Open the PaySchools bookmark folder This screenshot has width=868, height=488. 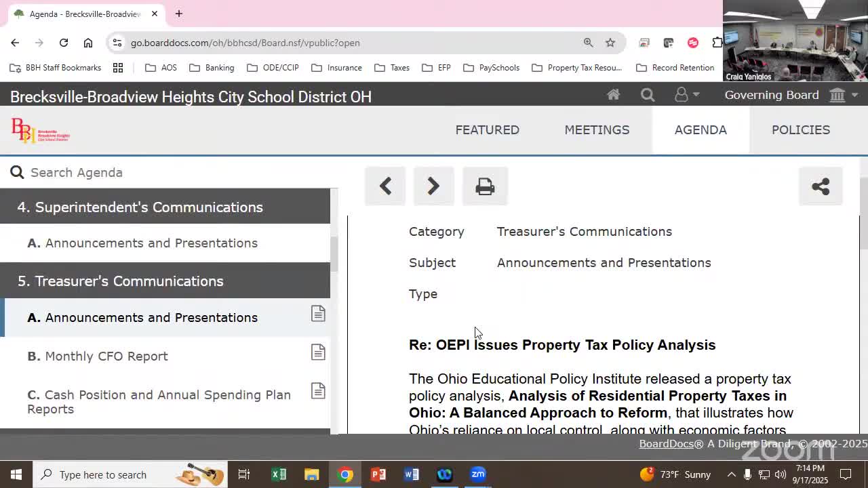pos(491,68)
